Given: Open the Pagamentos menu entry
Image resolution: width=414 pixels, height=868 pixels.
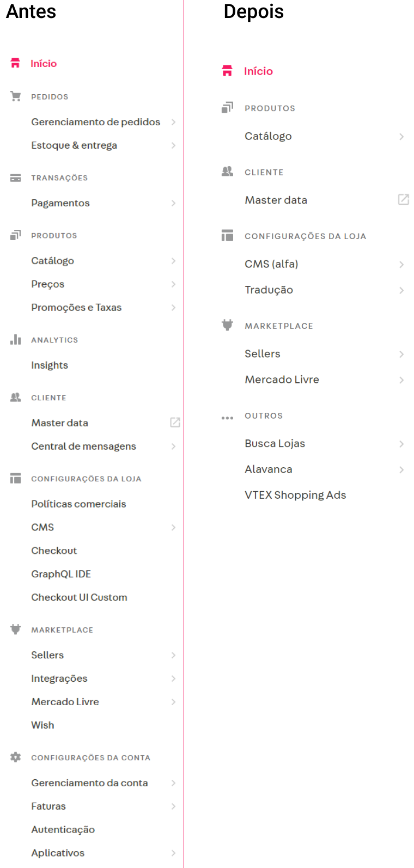Looking at the screenshot, I should tap(60, 203).
